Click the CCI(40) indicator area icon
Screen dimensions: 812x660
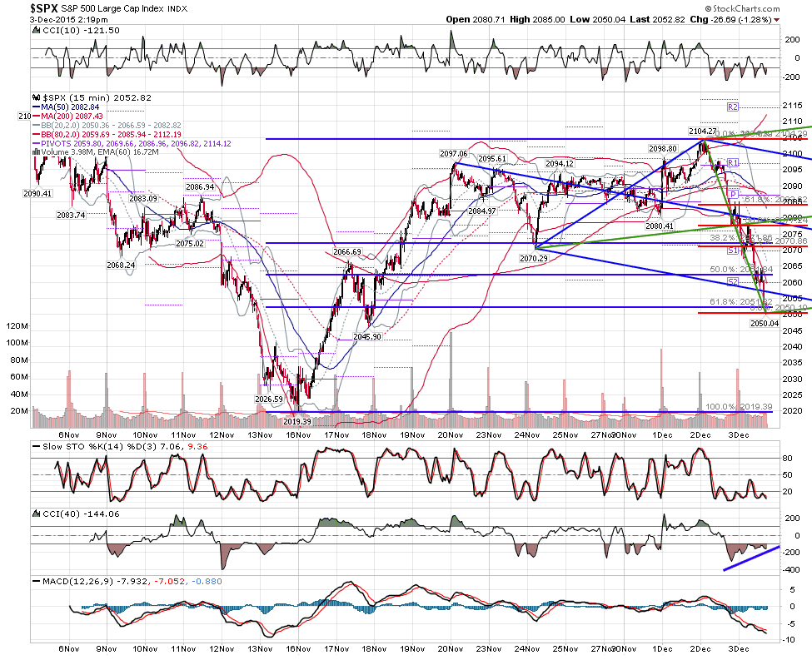click(x=37, y=514)
